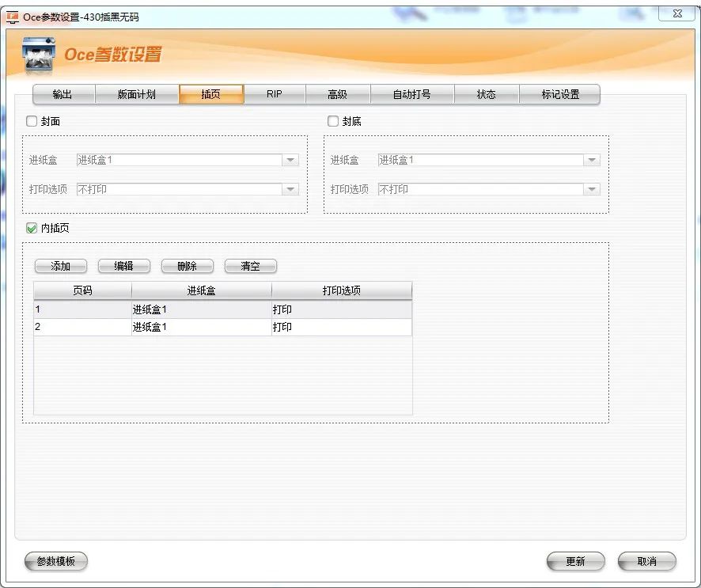This screenshot has height=588, width=701.
Task: Click the title bar application icon
Action: [13, 17]
